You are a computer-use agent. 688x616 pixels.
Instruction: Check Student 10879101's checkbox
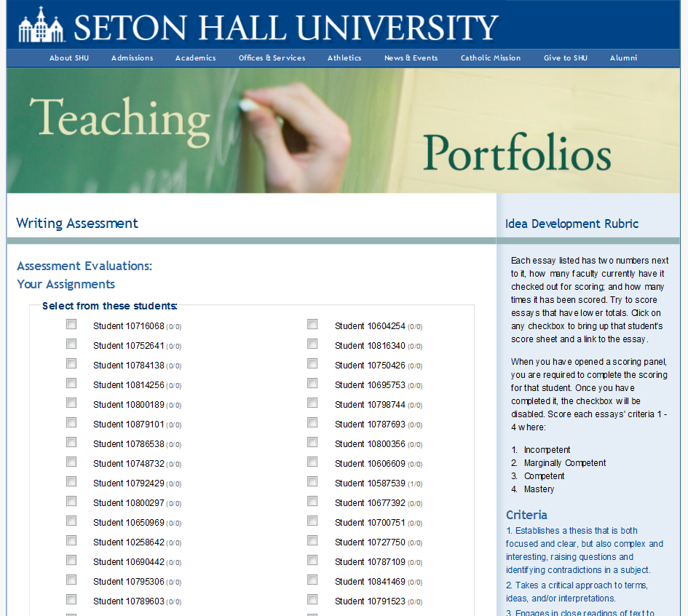[71, 422]
